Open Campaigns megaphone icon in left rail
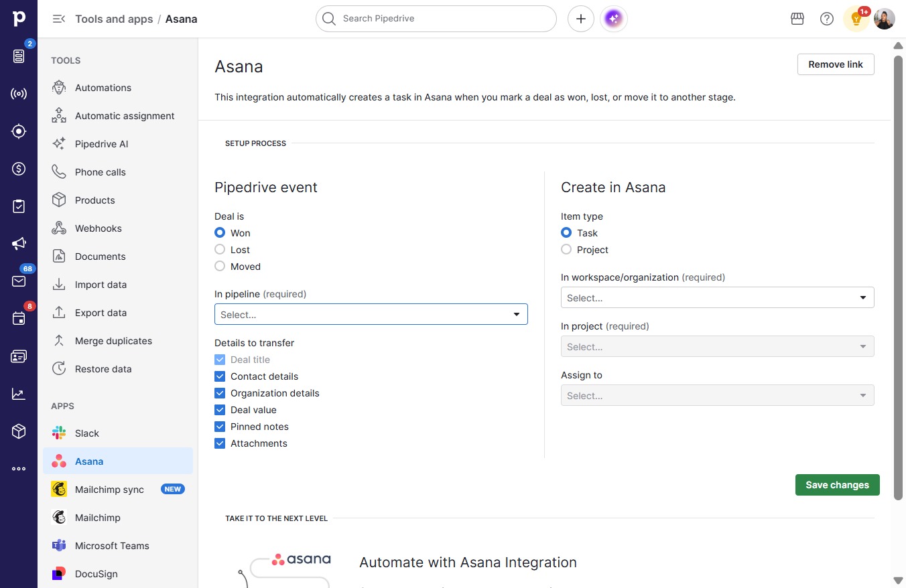 (19, 244)
